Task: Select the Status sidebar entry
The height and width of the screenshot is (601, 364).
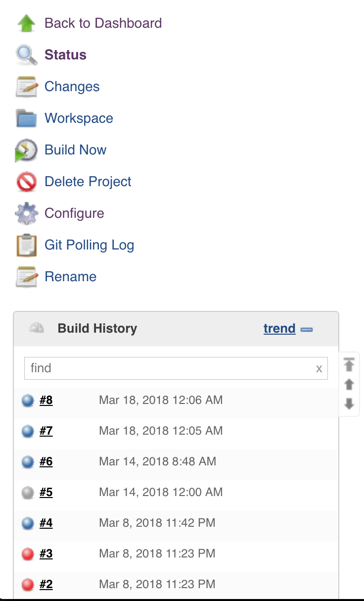Action: pos(65,55)
